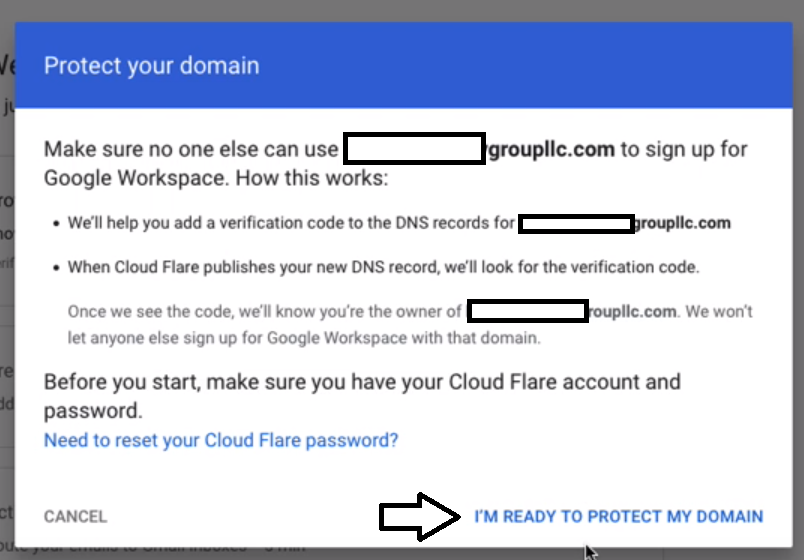Open the reset Cloud Flare password link

click(221, 440)
